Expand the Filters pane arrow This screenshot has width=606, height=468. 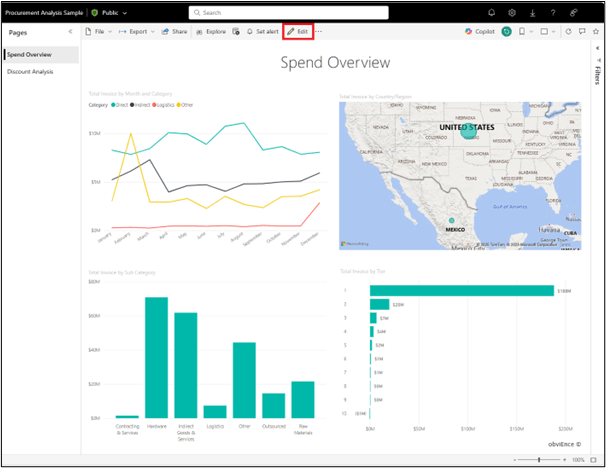click(598, 48)
